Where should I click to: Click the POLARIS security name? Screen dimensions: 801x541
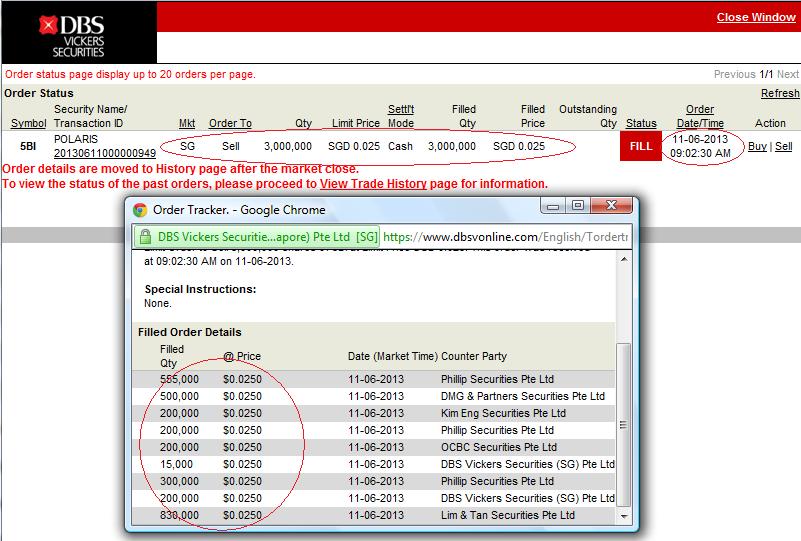[x=76, y=139]
